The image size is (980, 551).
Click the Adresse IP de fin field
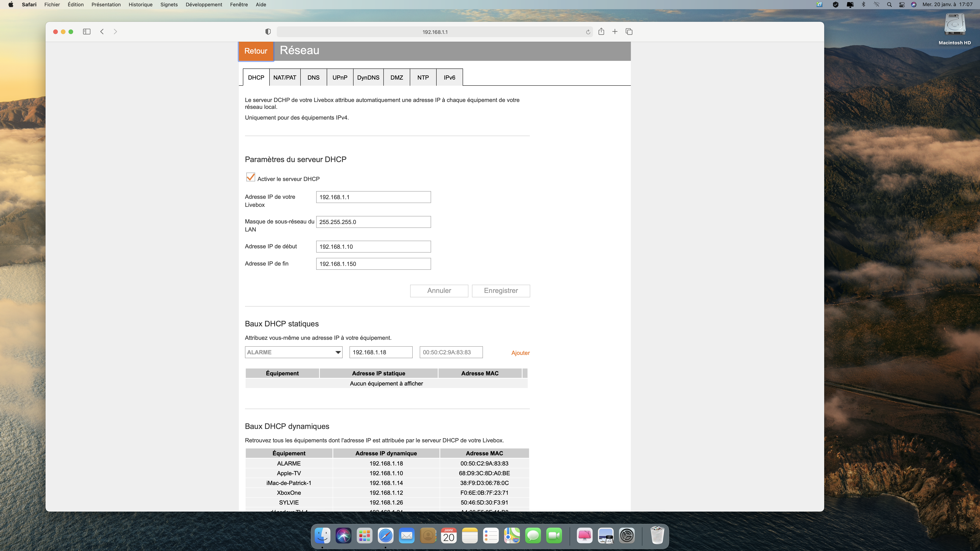[373, 264]
